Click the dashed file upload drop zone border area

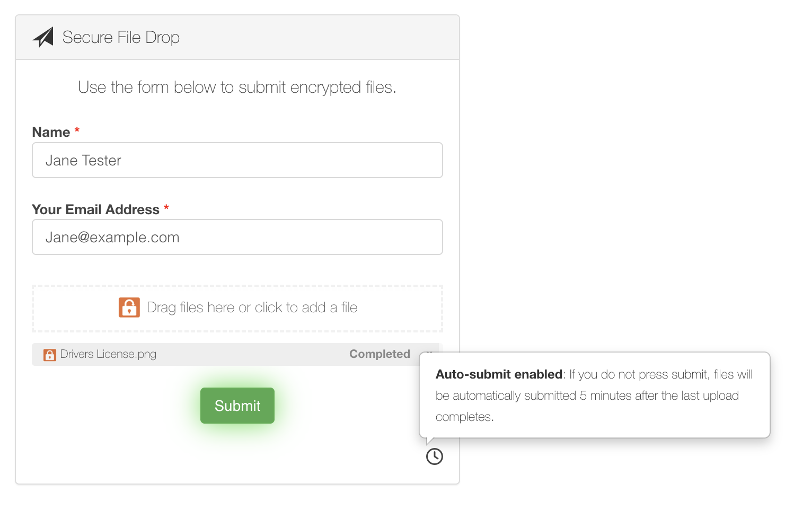(x=237, y=309)
